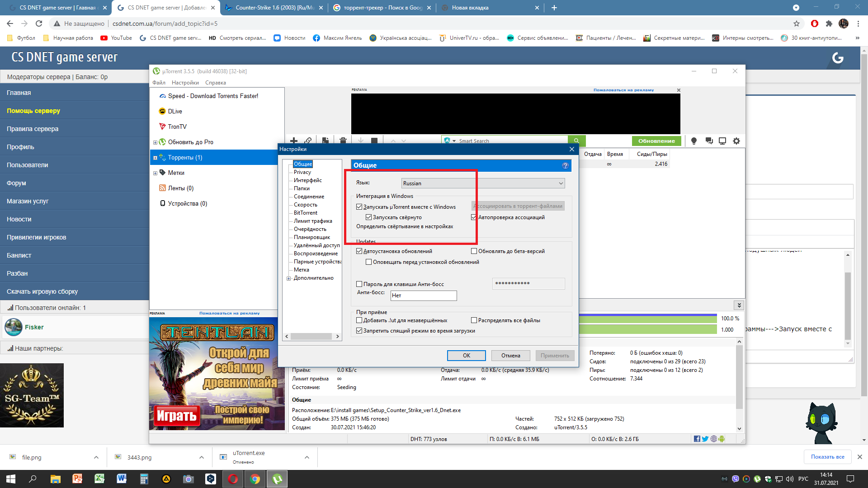Switch to the uTorrent taskbar icon
Screen dimensions: 868x488
pyautogui.click(x=277, y=479)
